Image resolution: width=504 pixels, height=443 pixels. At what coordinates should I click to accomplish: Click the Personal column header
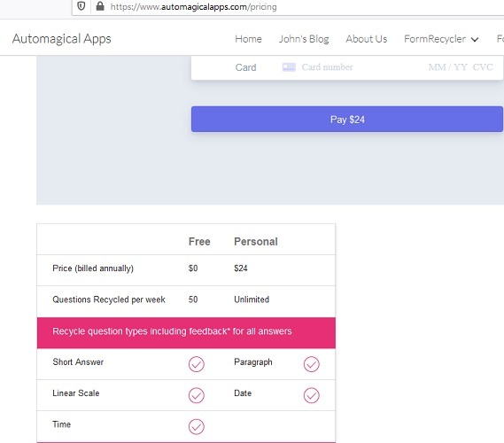[x=256, y=241]
